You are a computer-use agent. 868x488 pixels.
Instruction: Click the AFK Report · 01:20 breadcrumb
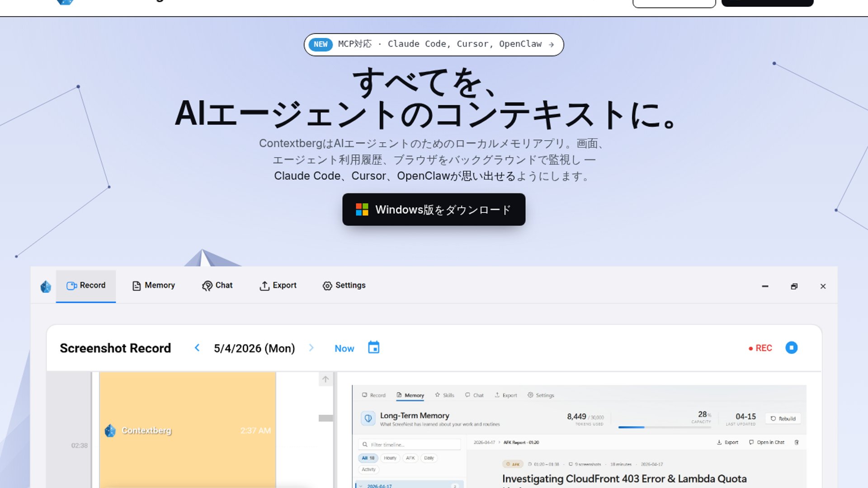pos(521,442)
